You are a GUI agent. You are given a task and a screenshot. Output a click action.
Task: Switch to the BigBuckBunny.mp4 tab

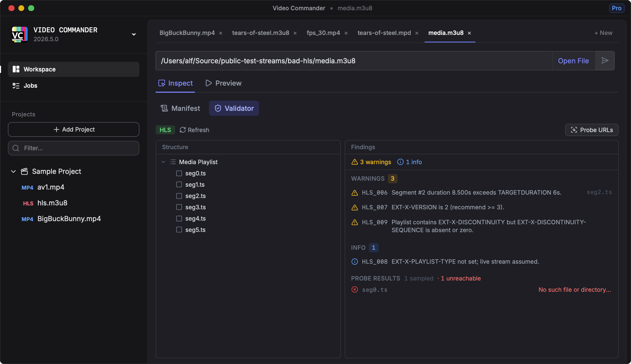click(x=187, y=33)
